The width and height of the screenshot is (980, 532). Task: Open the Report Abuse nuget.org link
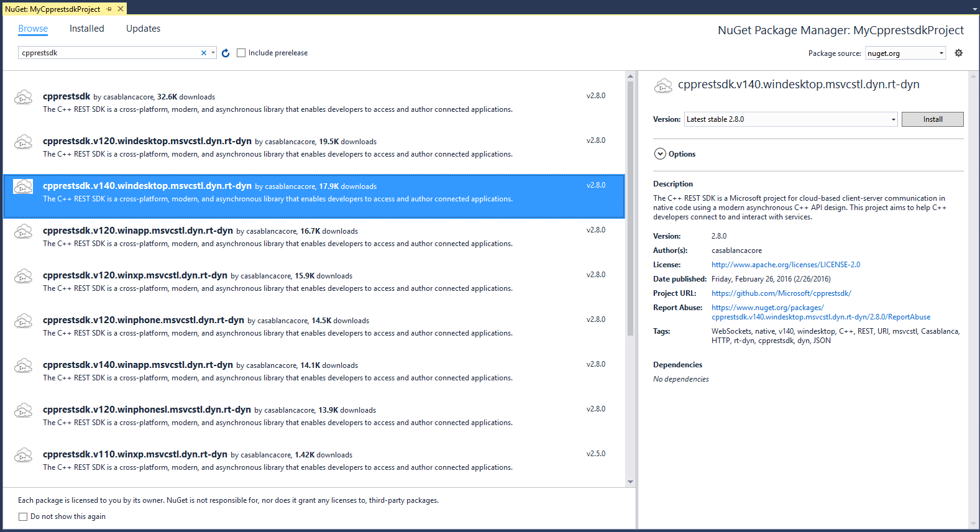coord(821,312)
